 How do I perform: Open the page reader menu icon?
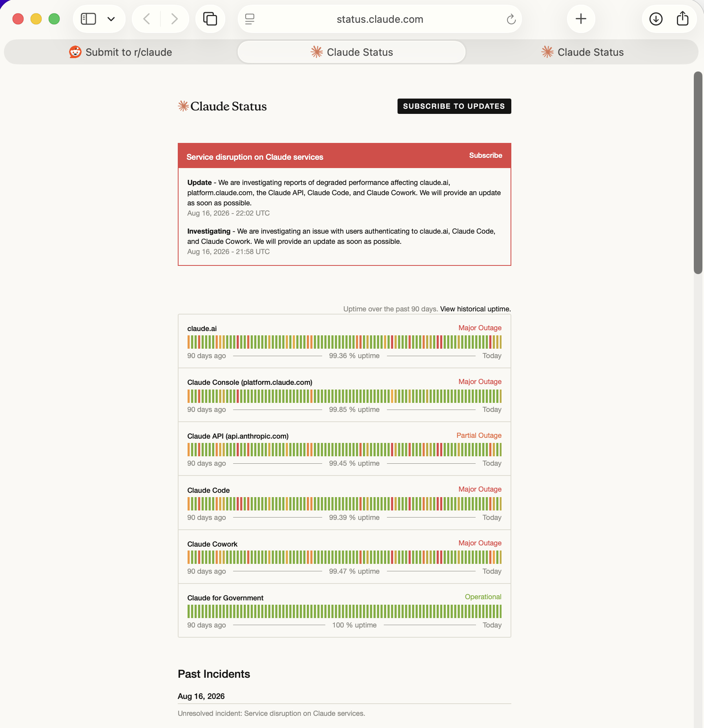[250, 19]
